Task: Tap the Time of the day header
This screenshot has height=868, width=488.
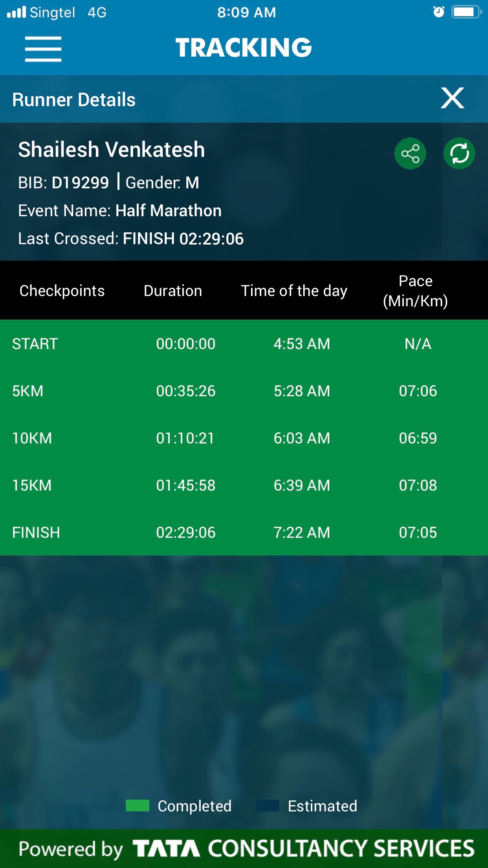Action: (x=294, y=291)
